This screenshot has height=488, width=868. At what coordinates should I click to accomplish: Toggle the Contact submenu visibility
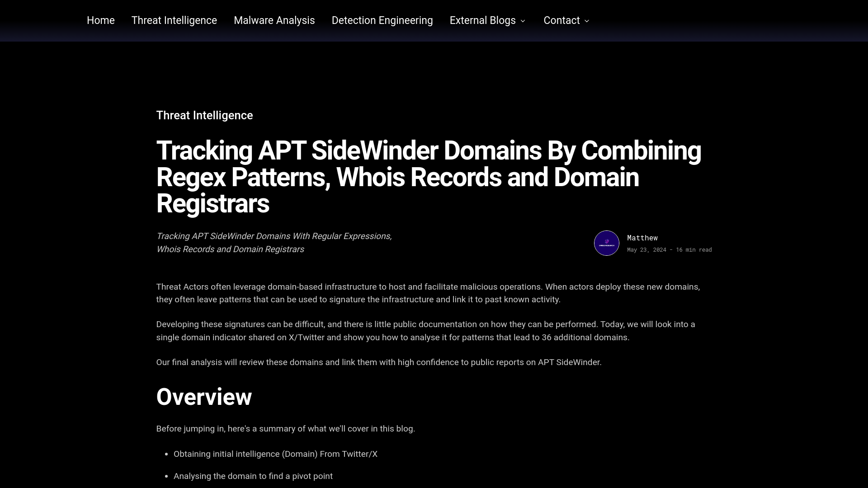587,21
